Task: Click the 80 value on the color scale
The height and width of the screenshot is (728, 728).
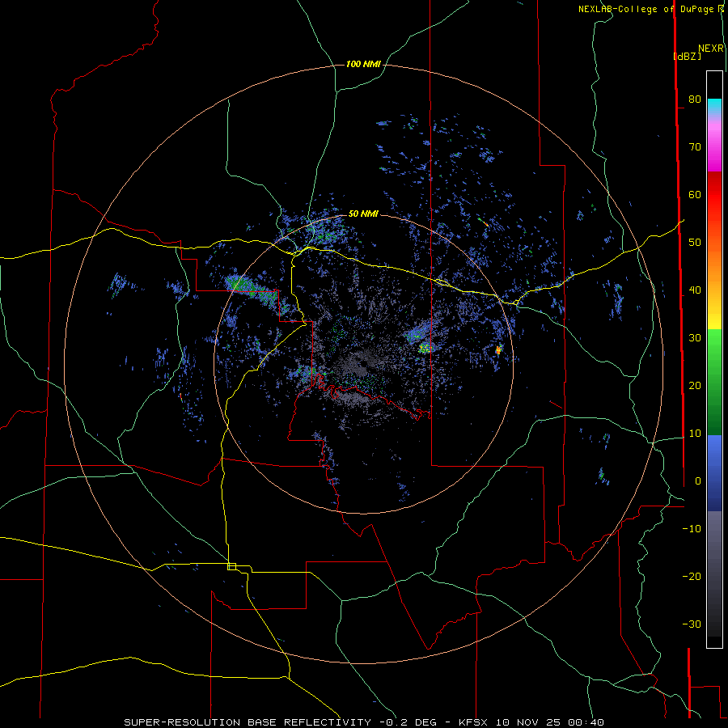Action: click(695, 99)
